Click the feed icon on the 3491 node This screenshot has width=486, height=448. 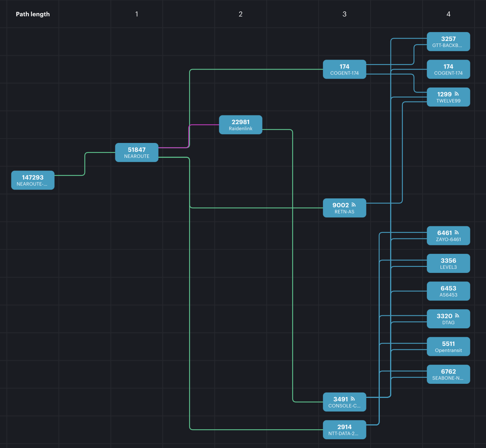coord(353,399)
